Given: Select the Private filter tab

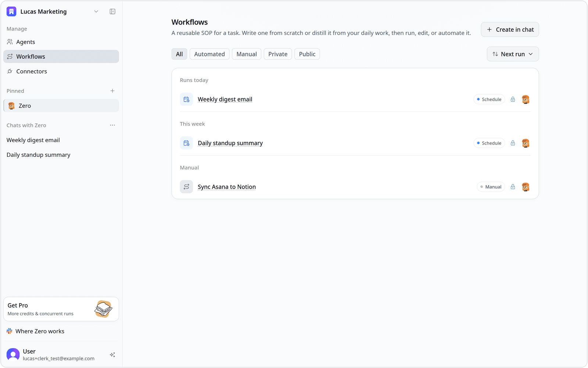Looking at the screenshot, I should click(278, 54).
